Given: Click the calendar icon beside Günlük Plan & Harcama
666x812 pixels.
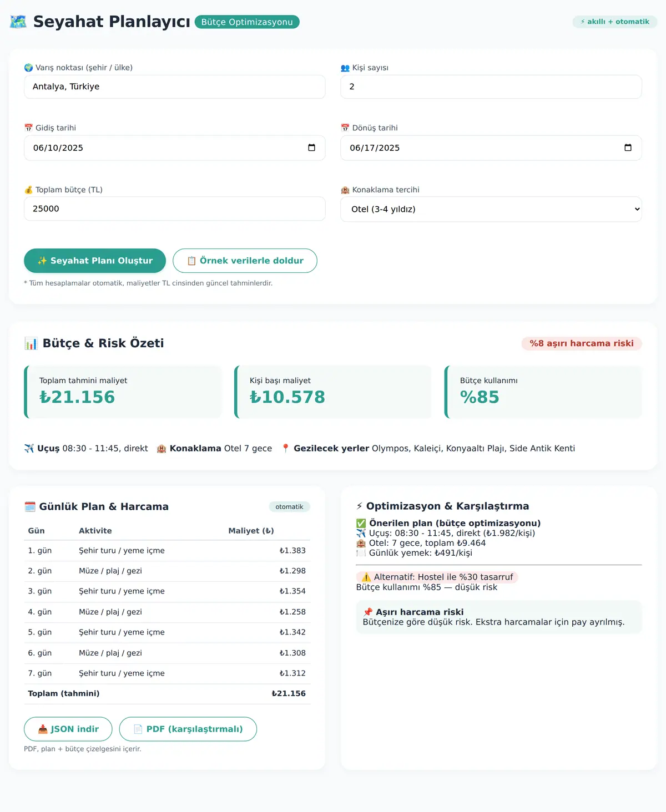Looking at the screenshot, I should coord(30,506).
